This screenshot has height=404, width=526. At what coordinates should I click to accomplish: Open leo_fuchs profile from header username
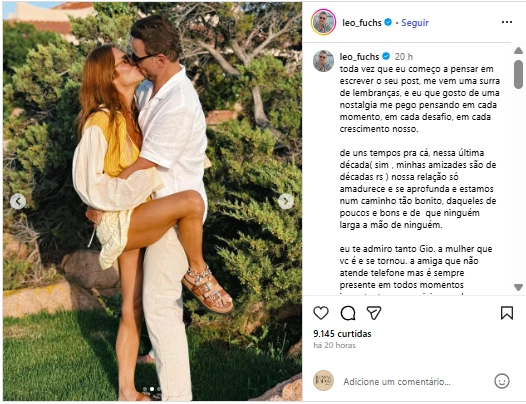(x=362, y=23)
